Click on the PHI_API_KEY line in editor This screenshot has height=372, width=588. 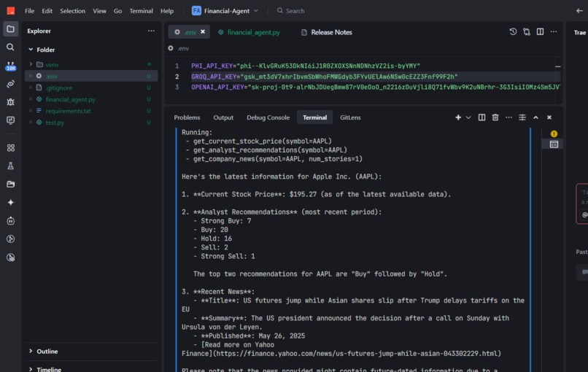pyautogui.click(x=306, y=66)
